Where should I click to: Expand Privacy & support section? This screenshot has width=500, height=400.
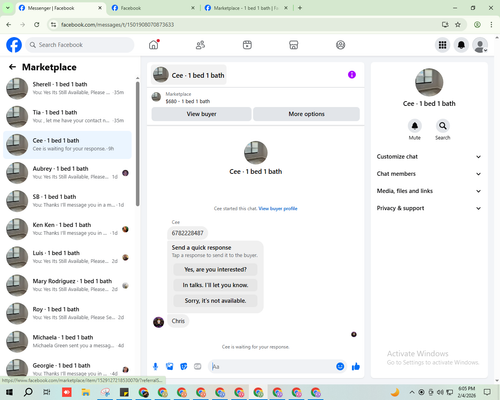point(429,208)
